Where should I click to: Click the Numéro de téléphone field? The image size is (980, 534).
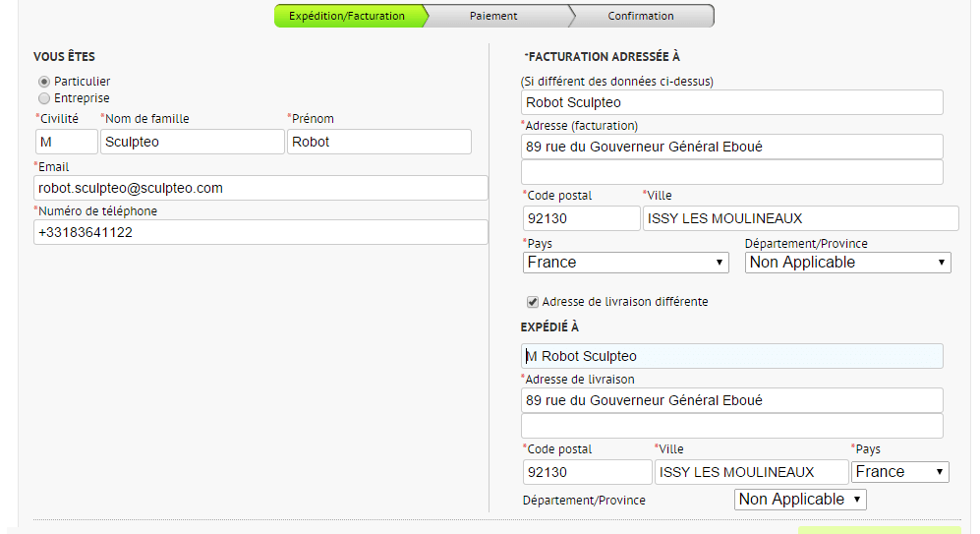[x=260, y=233]
